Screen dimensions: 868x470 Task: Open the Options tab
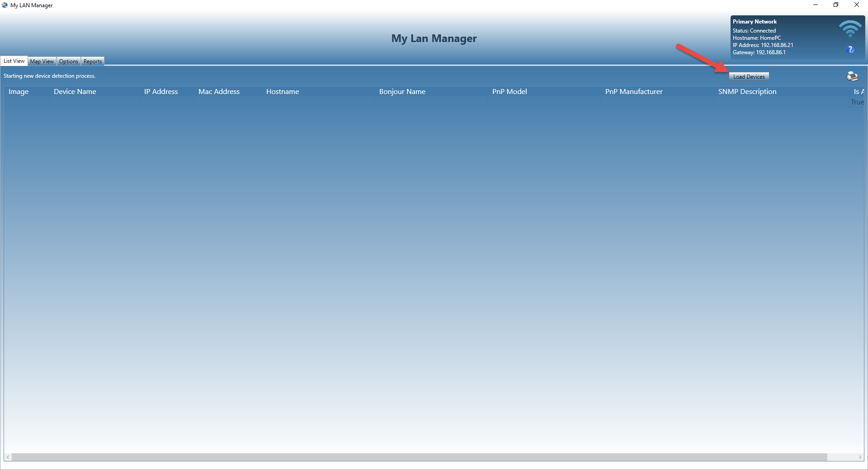pos(68,61)
